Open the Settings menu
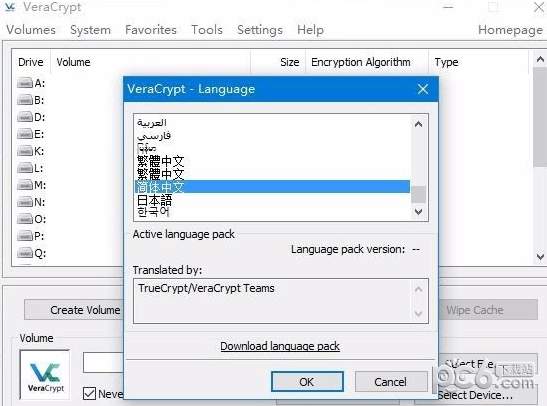Image resolution: width=547 pixels, height=406 pixels. (260, 30)
